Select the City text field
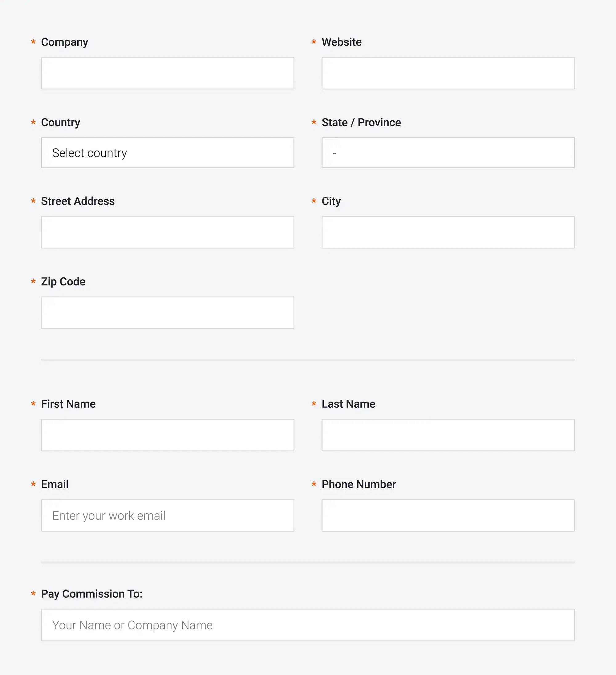616x675 pixels. [448, 232]
